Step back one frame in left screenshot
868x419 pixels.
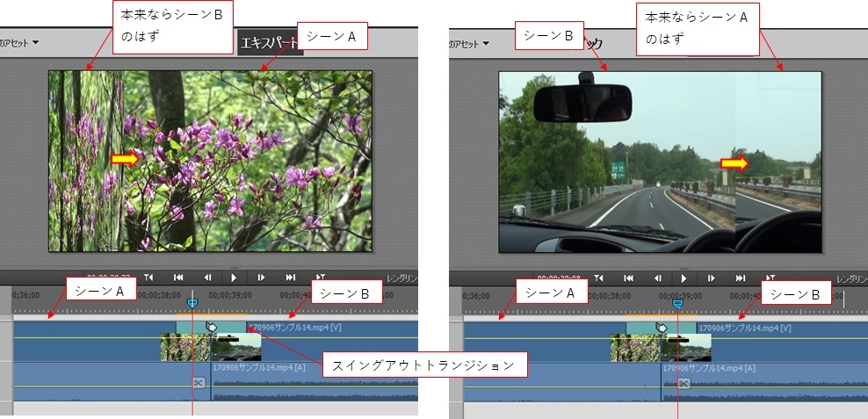point(207,278)
